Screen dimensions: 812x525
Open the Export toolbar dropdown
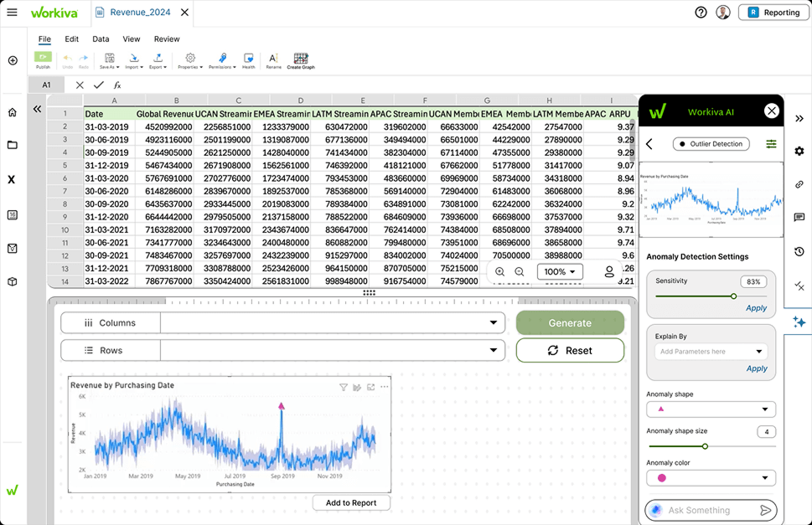tap(158, 60)
